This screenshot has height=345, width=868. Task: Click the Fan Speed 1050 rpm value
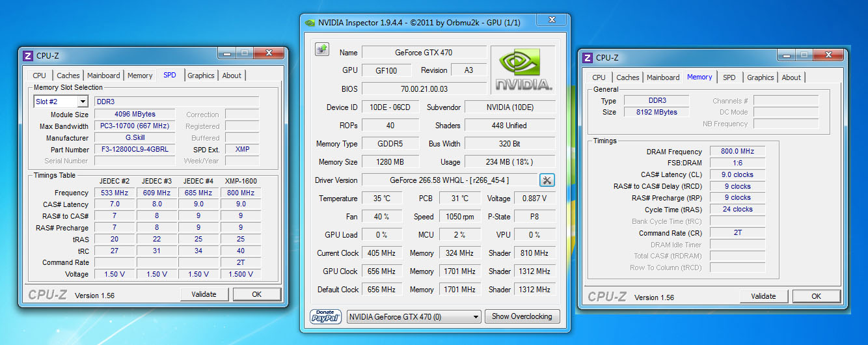coord(459,217)
